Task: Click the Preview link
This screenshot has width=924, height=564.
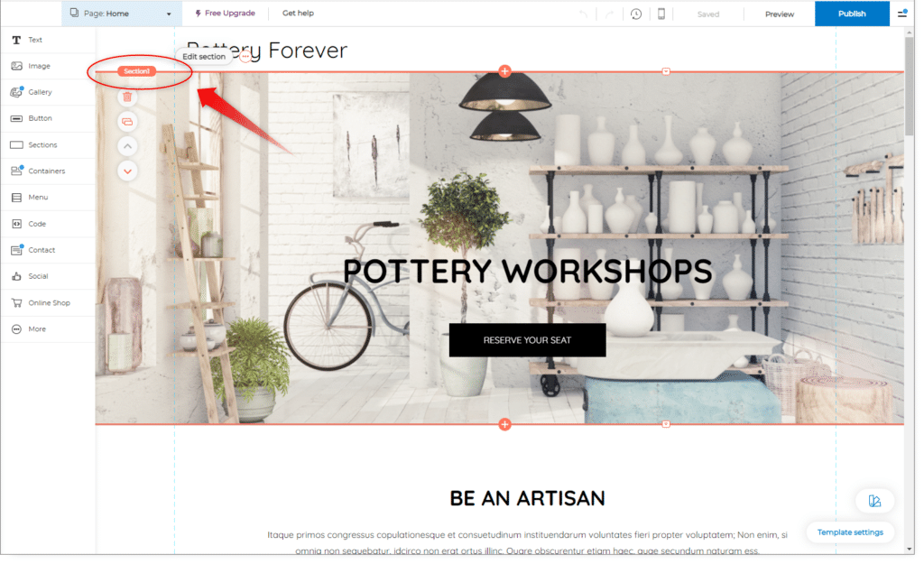Action: point(779,14)
